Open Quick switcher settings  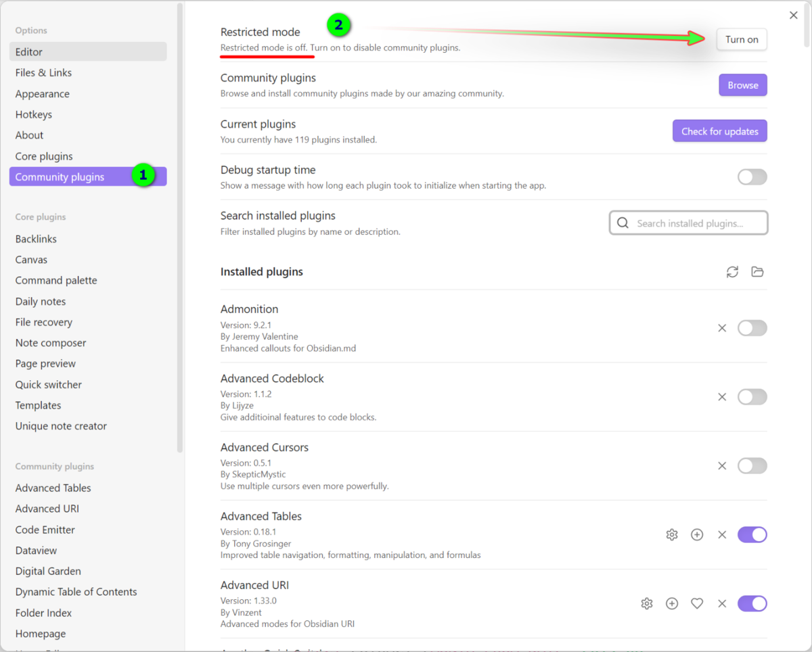click(x=88, y=384)
